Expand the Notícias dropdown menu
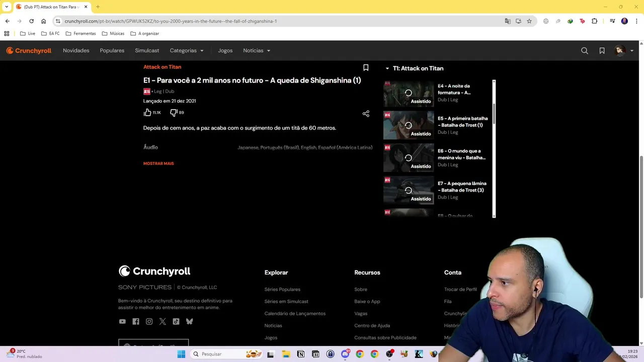 tap(257, 51)
